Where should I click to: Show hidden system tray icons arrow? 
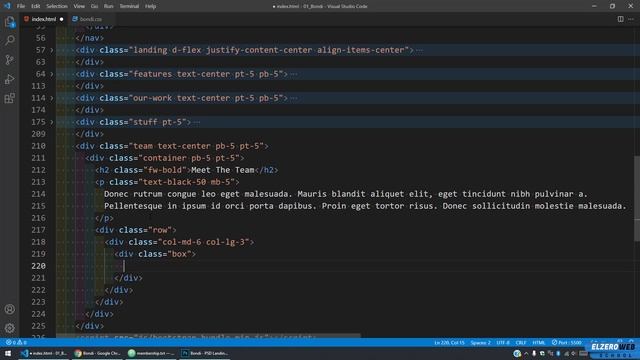coord(526,353)
